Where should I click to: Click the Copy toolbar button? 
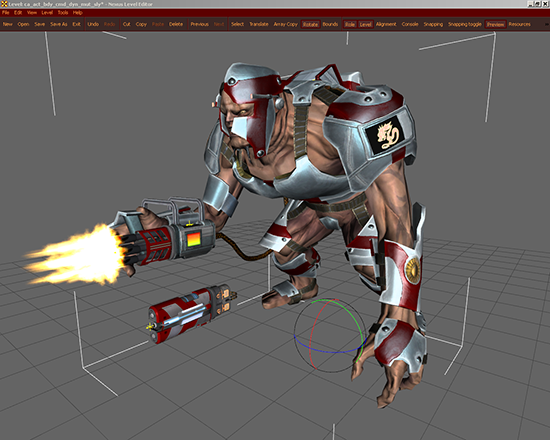[141, 24]
